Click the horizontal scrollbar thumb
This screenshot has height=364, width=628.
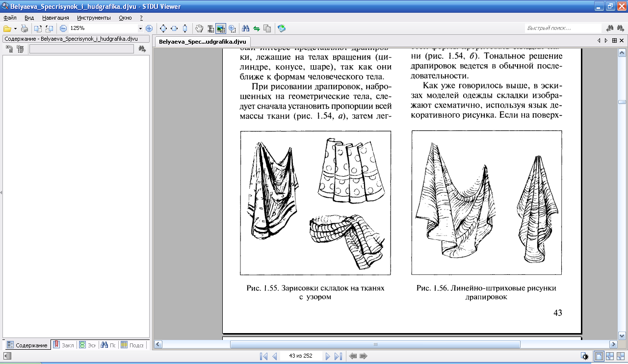click(x=375, y=344)
